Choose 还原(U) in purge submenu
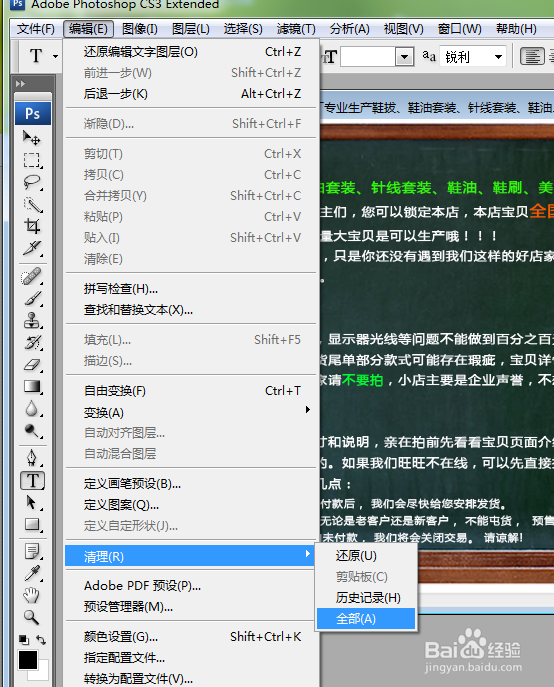The width and height of the screenshot is (554, 687). pos(366,556)
